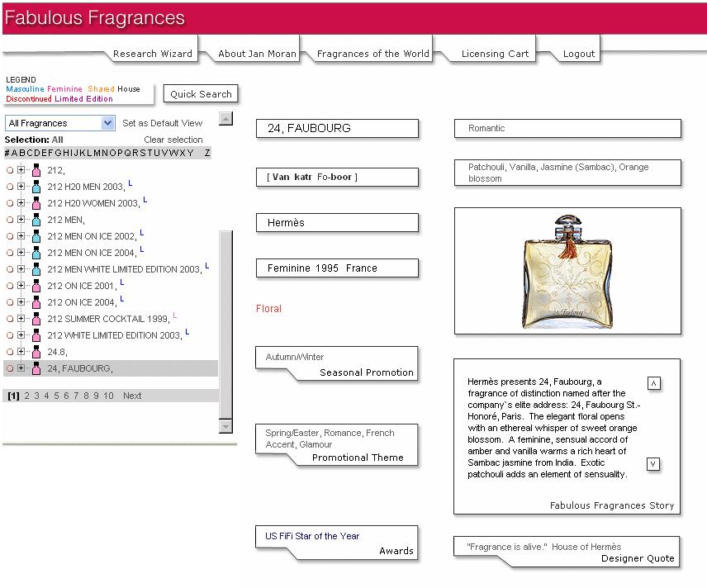This screenshot has height=588, width=707.
Task: Click the fragrance list scrollbar track
Action: (x=225, y=325)
